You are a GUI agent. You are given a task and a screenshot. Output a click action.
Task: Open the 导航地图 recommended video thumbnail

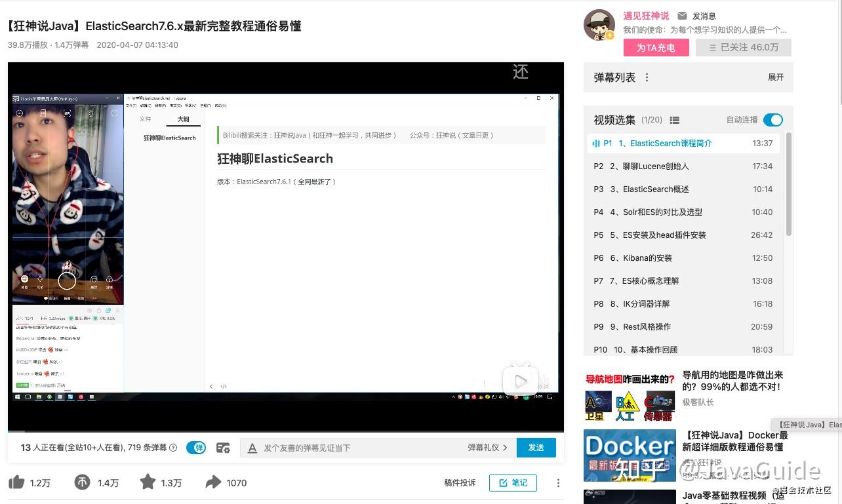(x=630, y=397)
